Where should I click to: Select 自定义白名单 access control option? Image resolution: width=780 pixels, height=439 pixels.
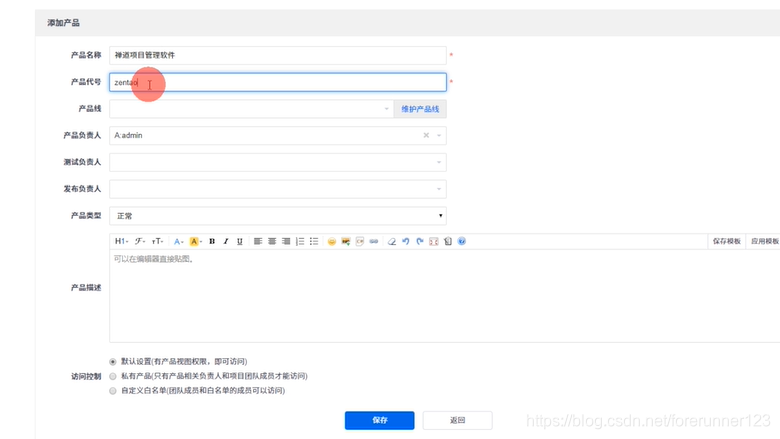pyautogui.click(x=113, y=390)
